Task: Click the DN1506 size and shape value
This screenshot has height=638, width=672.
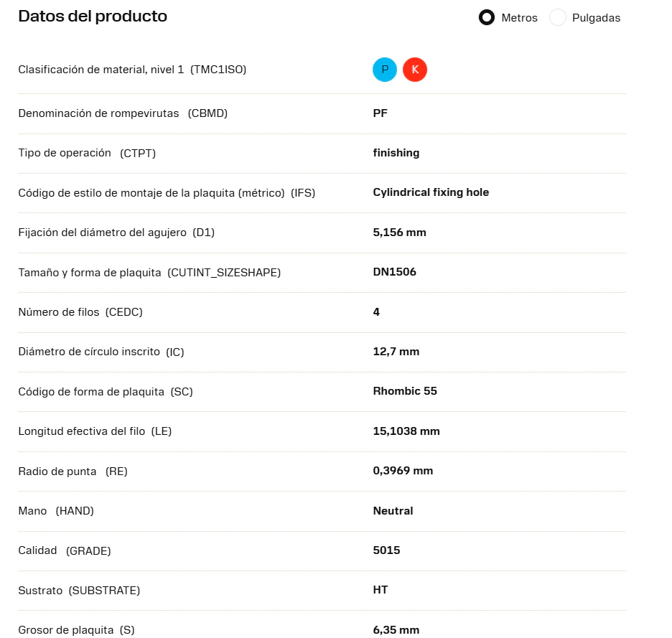Action: tap(394, 272)
